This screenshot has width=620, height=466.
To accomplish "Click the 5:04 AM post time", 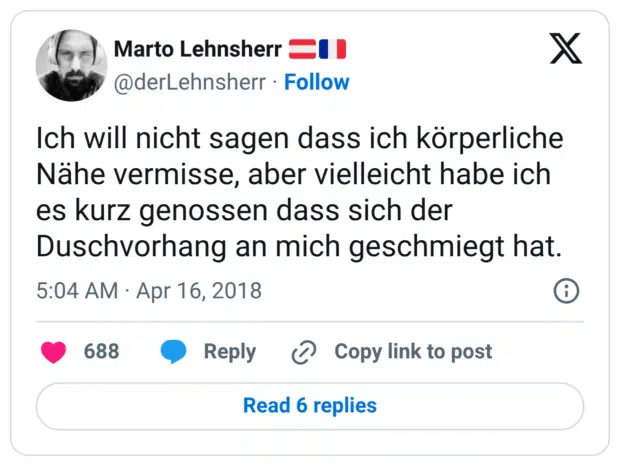I will (x=76, y=291).
